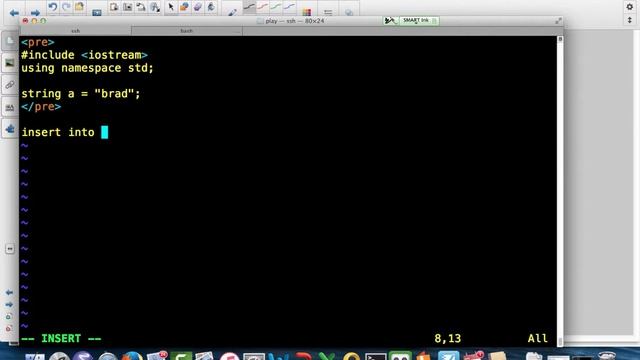This screenshot has height=360, width=640.
Task: Click the 'using namespace std;' line
Action: click(87, 68)
